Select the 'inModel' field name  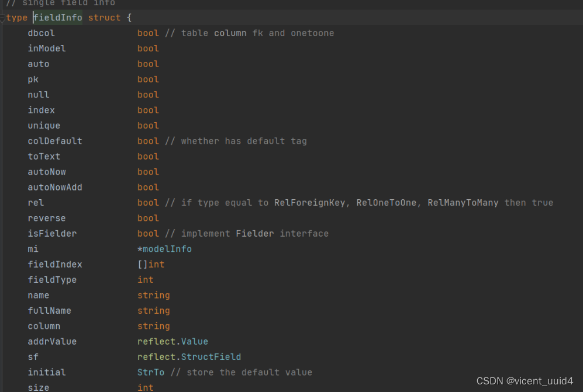[x=46, y=48]
